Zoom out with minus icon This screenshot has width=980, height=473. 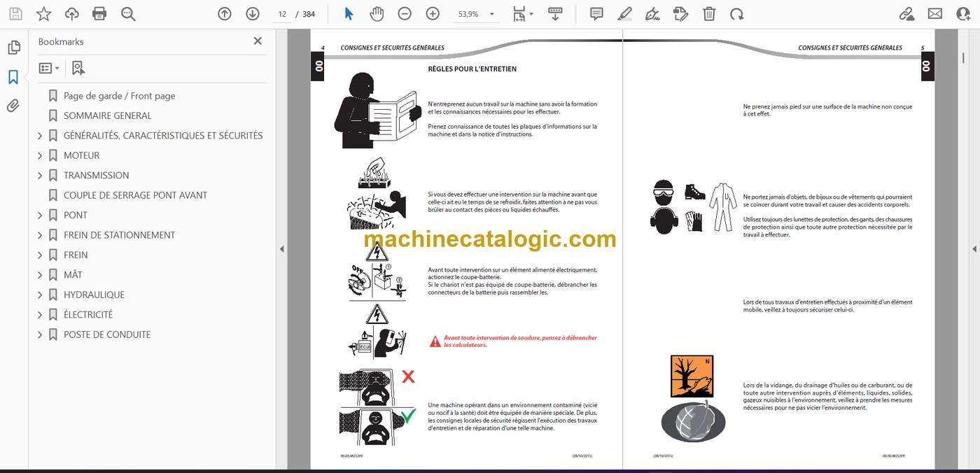405,13
